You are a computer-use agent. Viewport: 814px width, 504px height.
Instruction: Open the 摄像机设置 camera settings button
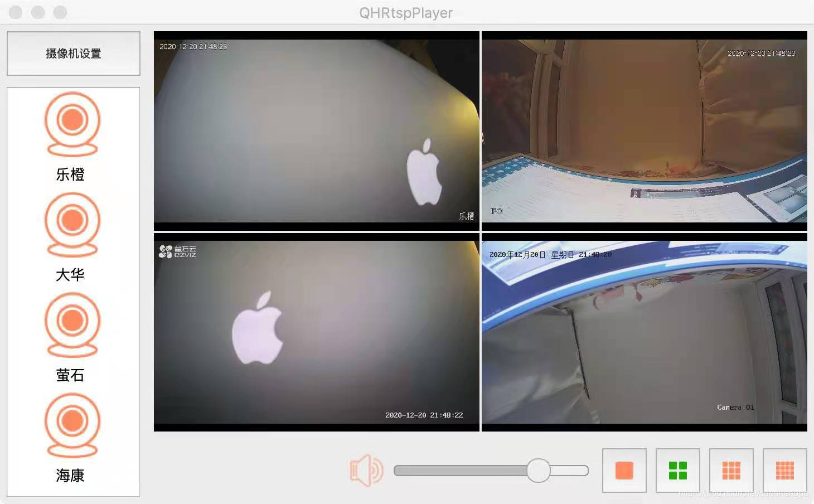(73, 54)
